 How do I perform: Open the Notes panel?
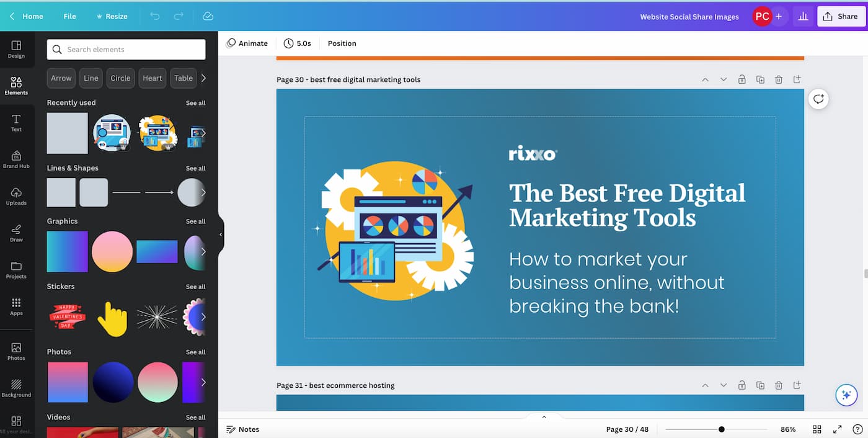click(242, 429)
